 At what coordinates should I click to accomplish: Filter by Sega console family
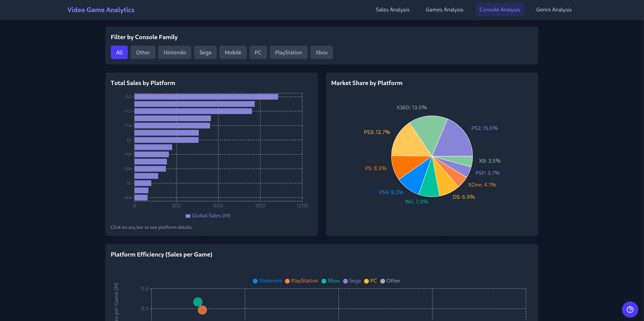point(205,52)
